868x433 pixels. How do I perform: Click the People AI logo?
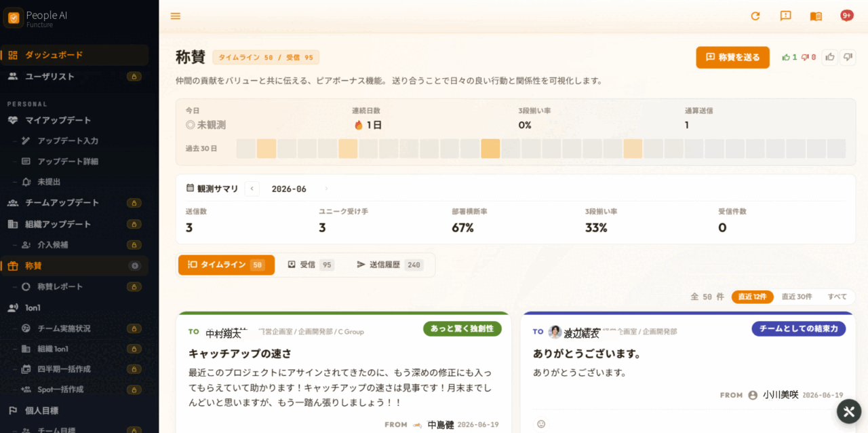[x=14, y=18]
